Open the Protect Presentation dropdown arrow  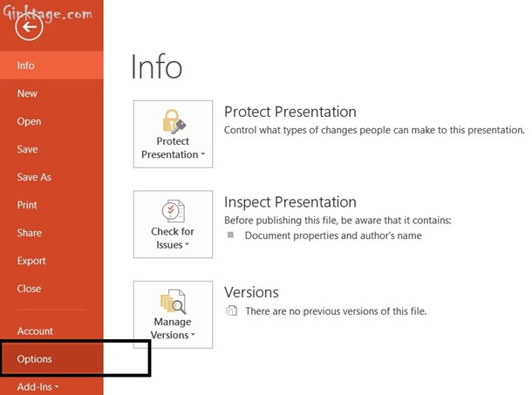tap(203, 154)
